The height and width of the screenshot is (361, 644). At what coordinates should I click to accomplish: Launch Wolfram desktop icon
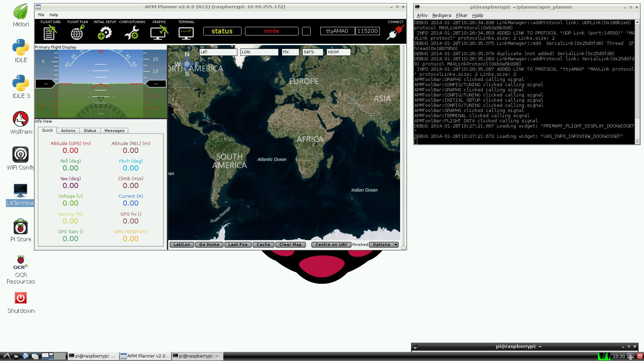pyautogui.click(x=21, y=119)
